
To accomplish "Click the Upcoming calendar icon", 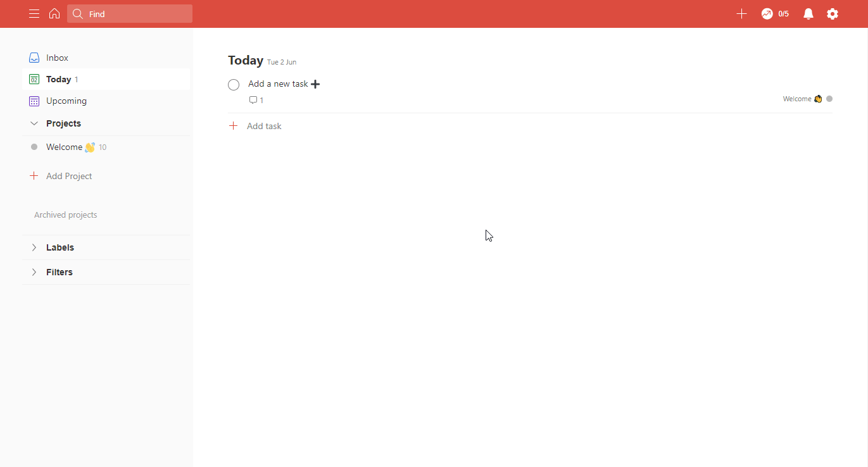I will tap(34, 101).
